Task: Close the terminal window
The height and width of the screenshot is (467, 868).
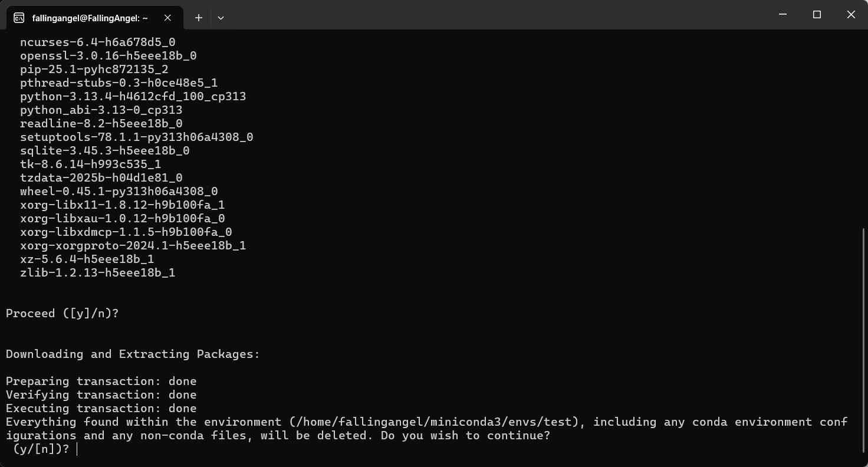Action: 851,14
